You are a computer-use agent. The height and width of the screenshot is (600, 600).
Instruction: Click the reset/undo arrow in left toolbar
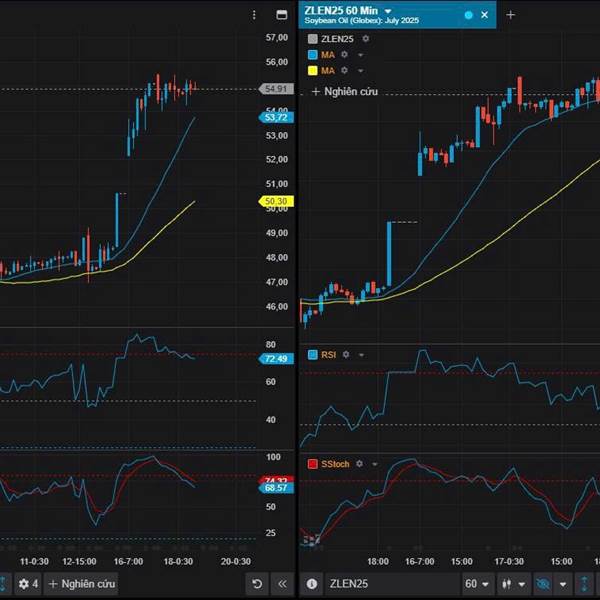click(257, 584)
